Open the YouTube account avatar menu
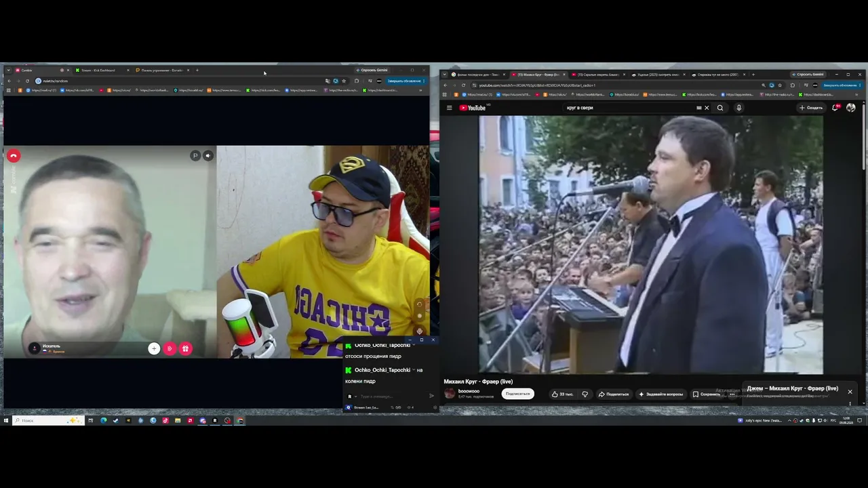Image resolution: width=868 pixels, height=488 pixels. coord(851,108)
